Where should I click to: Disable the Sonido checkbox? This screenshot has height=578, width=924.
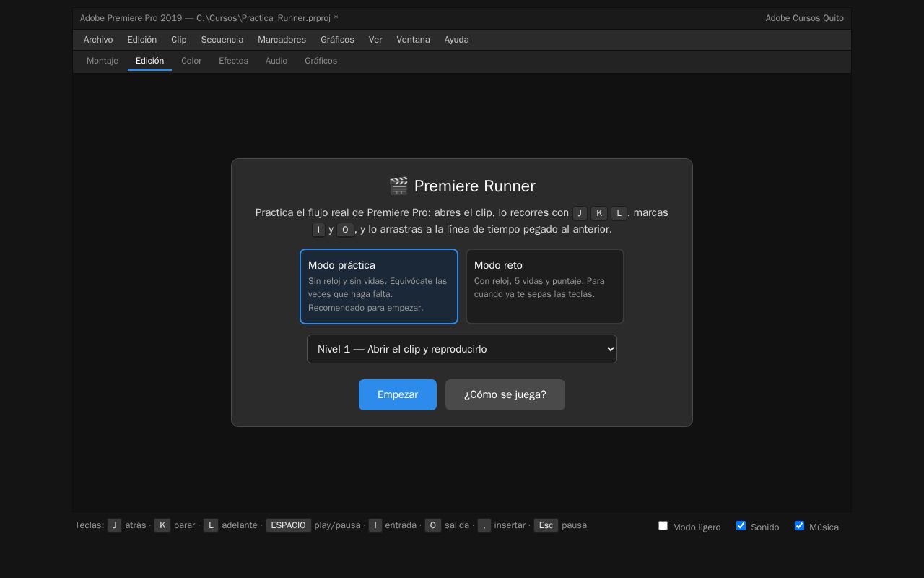741,525
